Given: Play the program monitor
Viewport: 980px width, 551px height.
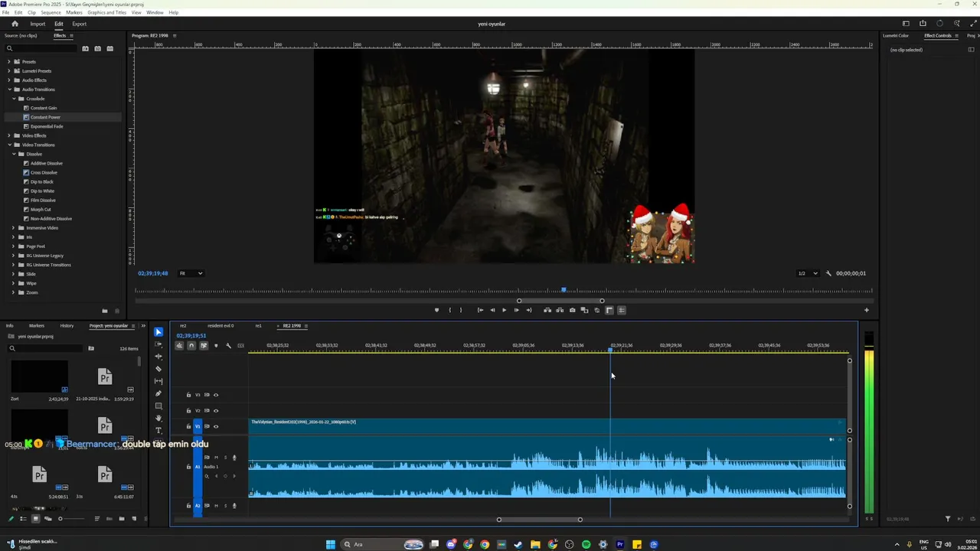Looking at the screenshot, I should (504, 310).
